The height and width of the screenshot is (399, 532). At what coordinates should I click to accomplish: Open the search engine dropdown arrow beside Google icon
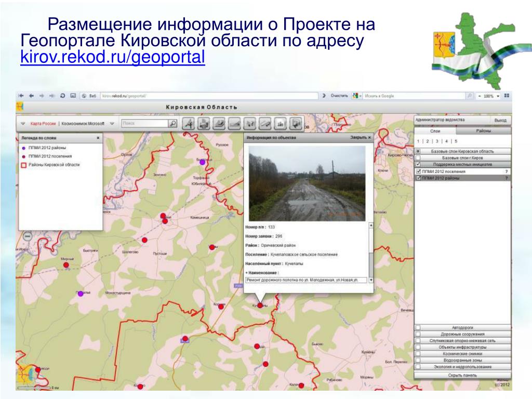point(361,96)
